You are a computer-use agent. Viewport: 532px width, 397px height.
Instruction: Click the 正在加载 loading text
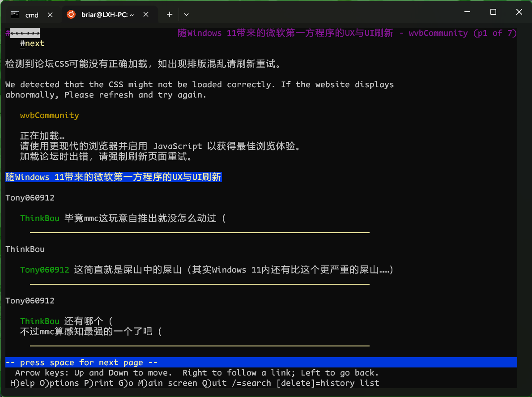pos(43,136)
